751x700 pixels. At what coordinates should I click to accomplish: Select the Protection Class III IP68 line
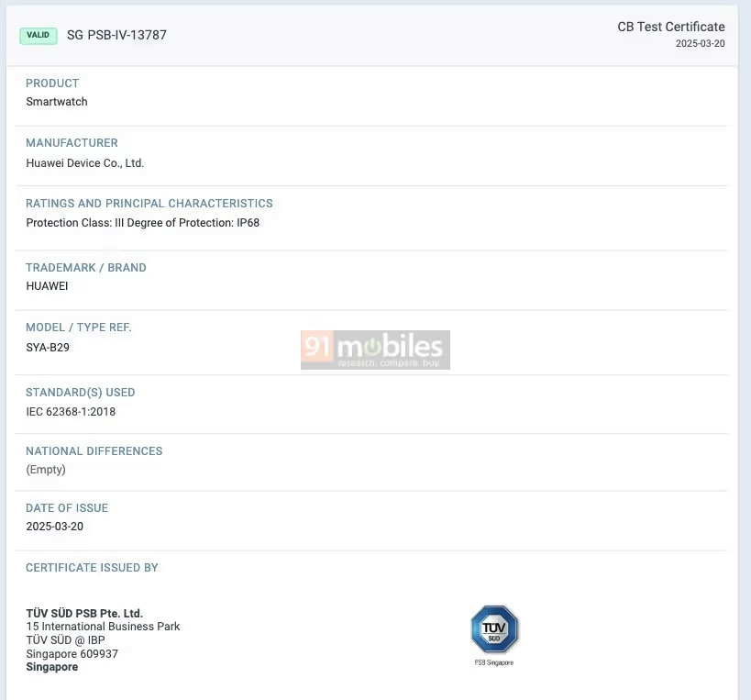143,223
